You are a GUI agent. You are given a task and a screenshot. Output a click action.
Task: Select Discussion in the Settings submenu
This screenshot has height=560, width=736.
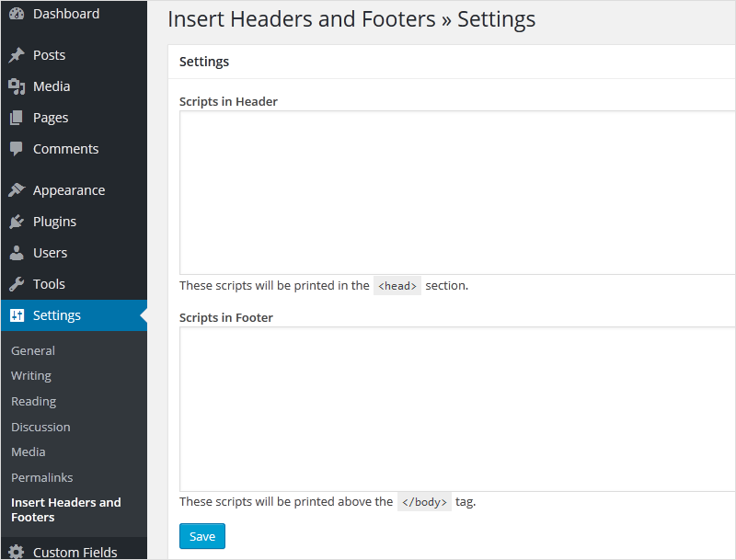pyautogui.click(x=40, y=427)
